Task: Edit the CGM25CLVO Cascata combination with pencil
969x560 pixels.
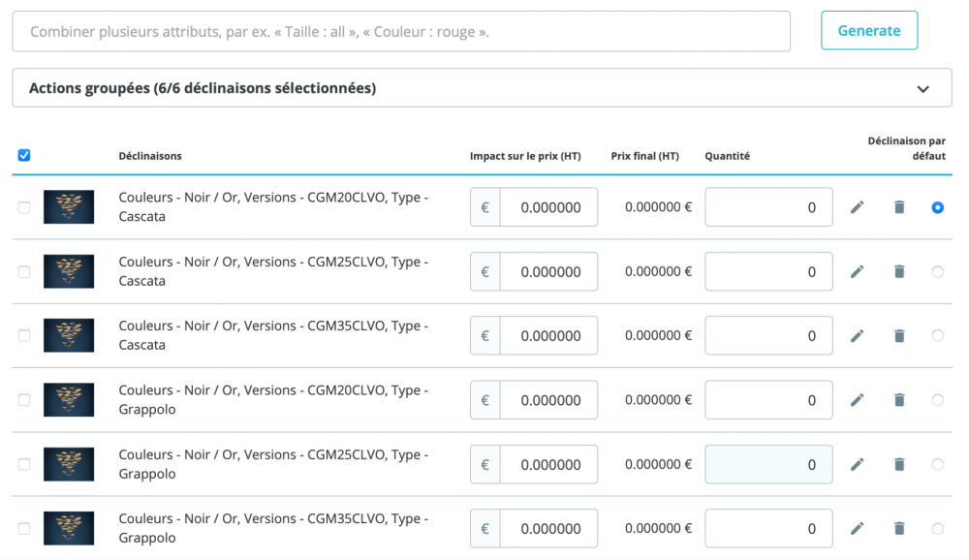Action: [858, 271]
